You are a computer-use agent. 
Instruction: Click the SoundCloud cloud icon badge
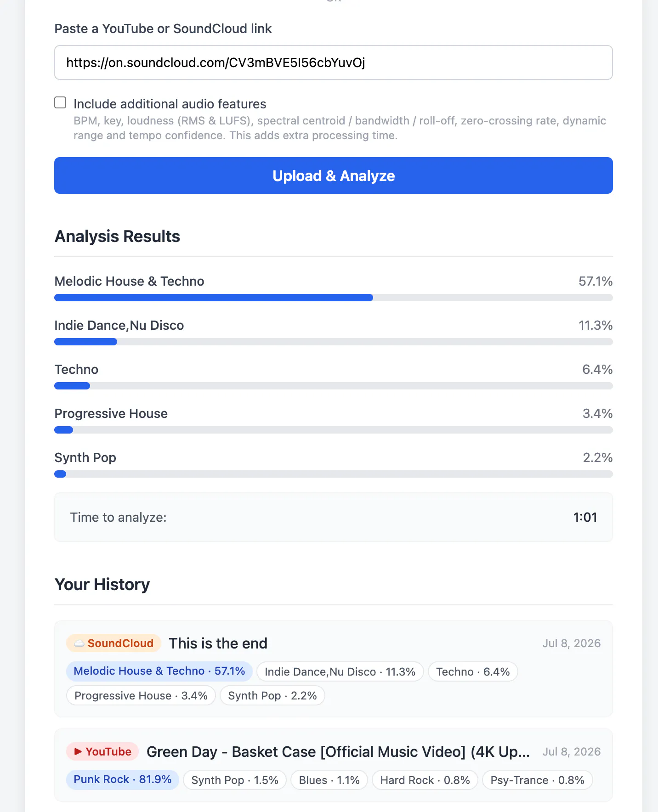click(x=113, y=643)
